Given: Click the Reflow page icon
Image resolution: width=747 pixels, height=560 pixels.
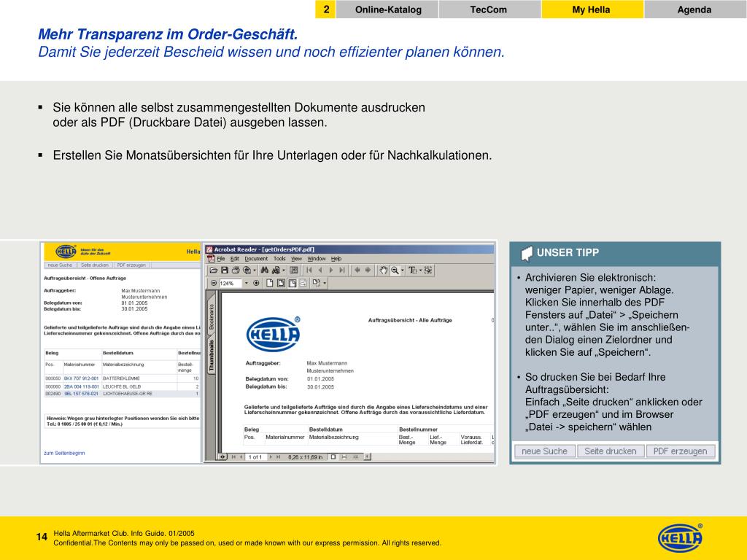Looking at the screenshot, I should [303, 283].
